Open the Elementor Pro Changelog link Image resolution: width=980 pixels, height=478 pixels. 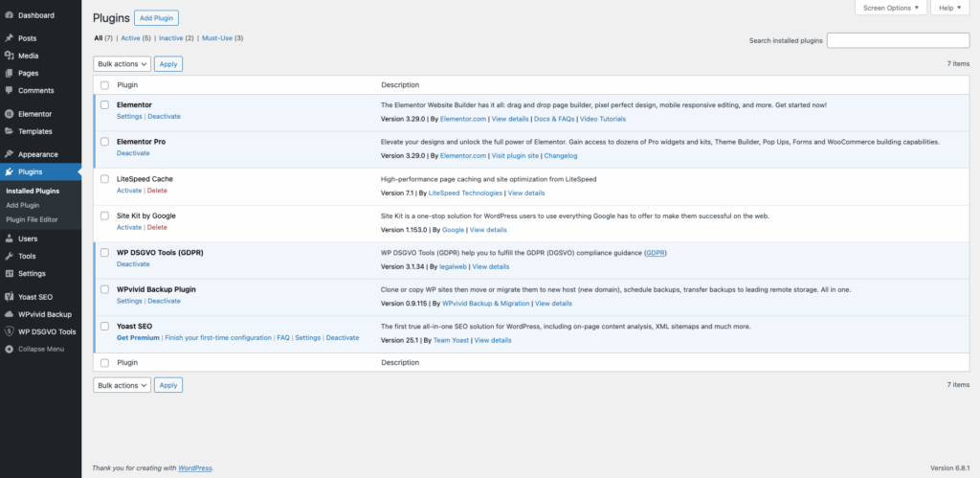click(x=561, y=156)
